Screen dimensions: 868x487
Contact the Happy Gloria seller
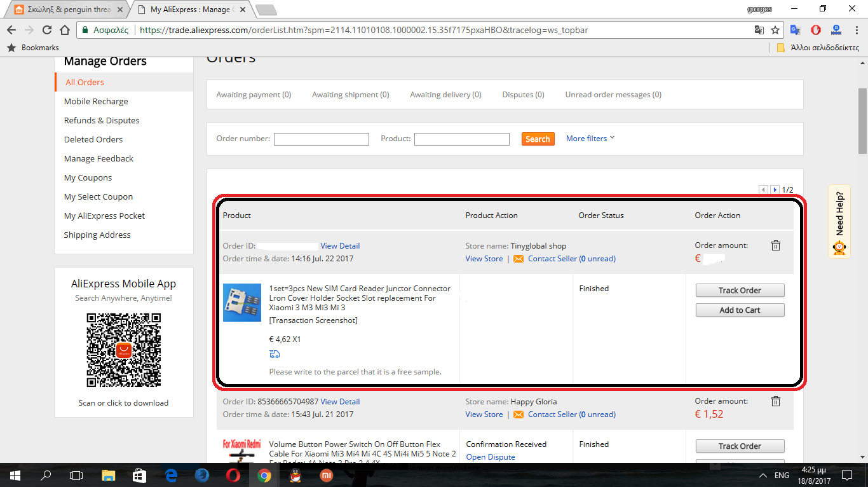pyautogui.click(x=572, y=415)
